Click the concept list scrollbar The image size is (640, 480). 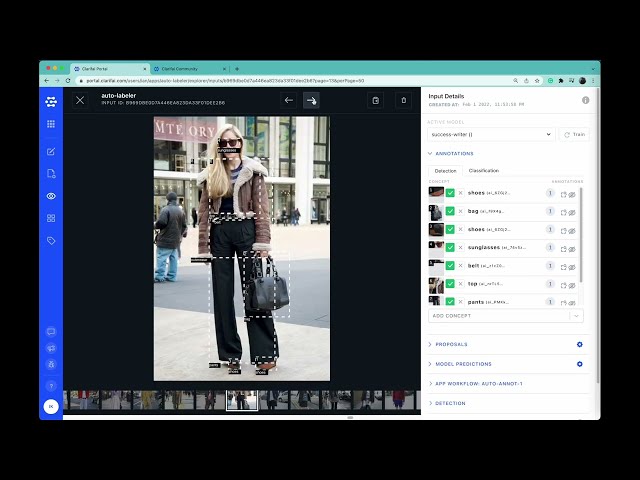(581, 236)
